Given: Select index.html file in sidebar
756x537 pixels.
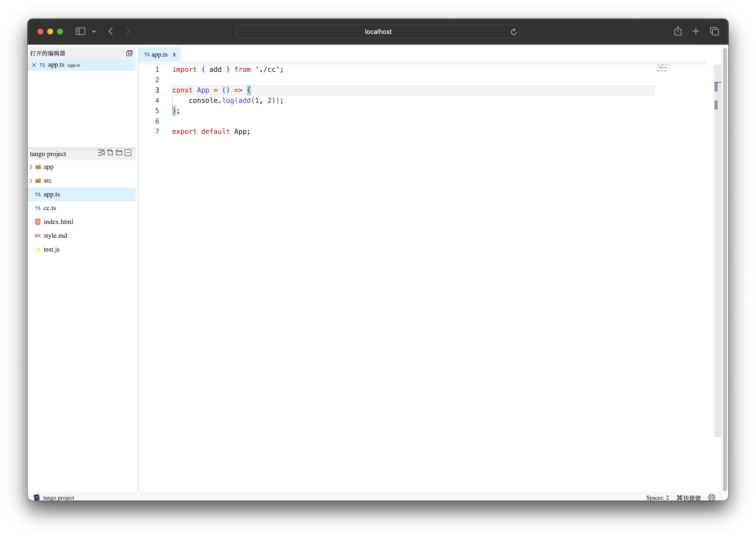Looking at the screenshot, I should 59,221.
